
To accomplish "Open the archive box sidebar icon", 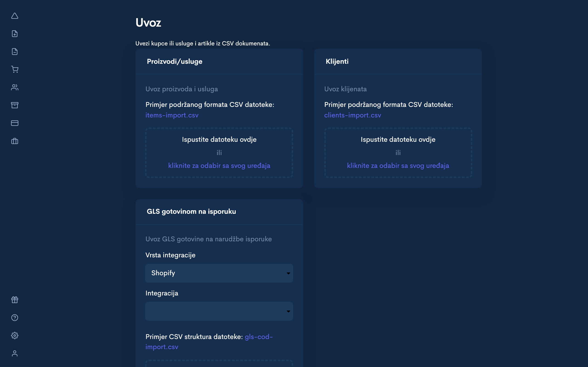I will point(14,105).
